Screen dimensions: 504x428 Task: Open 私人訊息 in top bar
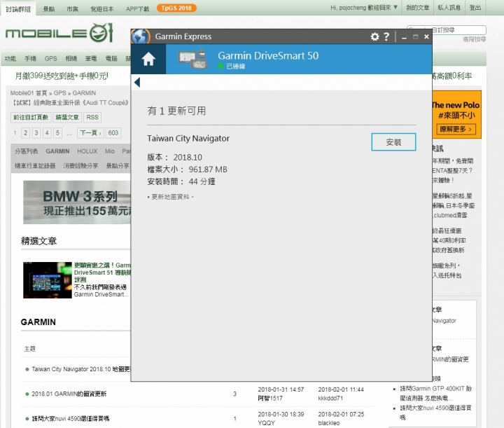pyautogui.click(x=449, y=8)
